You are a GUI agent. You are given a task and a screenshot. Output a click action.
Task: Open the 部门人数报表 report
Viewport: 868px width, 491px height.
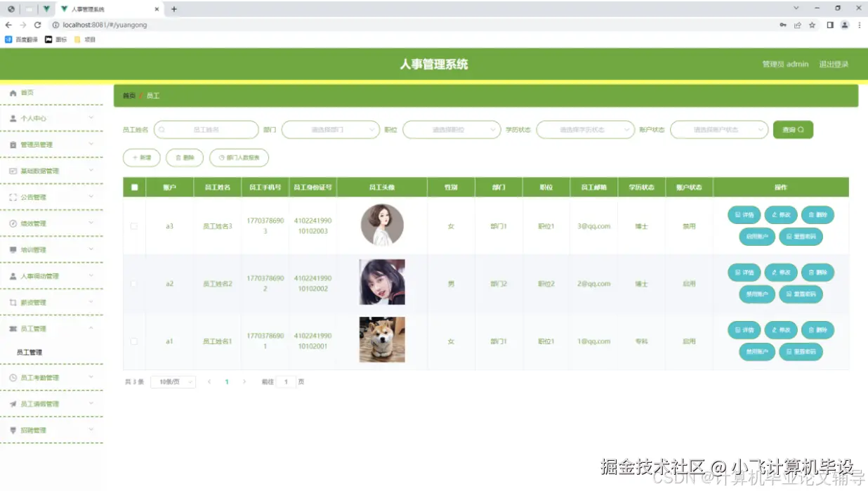point(239,158)
